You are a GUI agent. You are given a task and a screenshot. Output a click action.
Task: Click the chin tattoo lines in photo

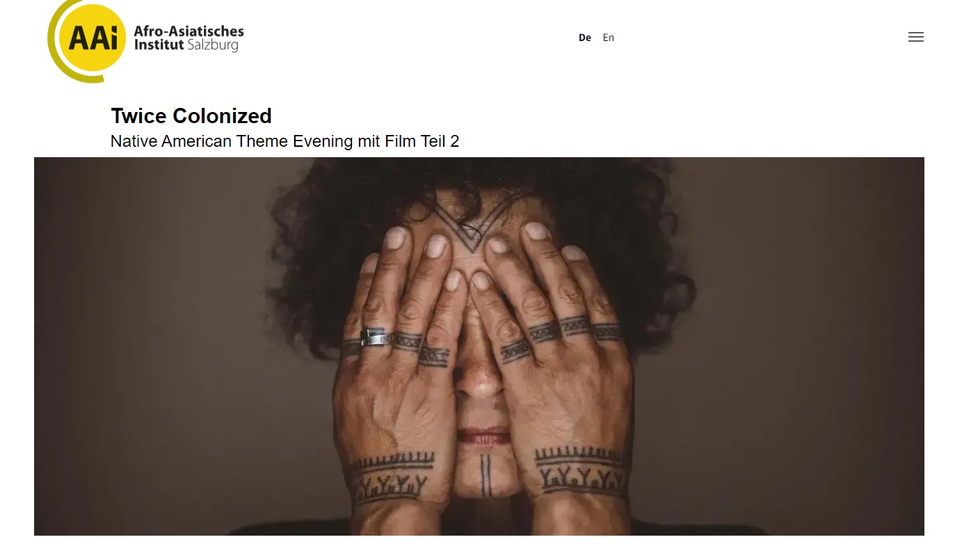click(485, 476)
